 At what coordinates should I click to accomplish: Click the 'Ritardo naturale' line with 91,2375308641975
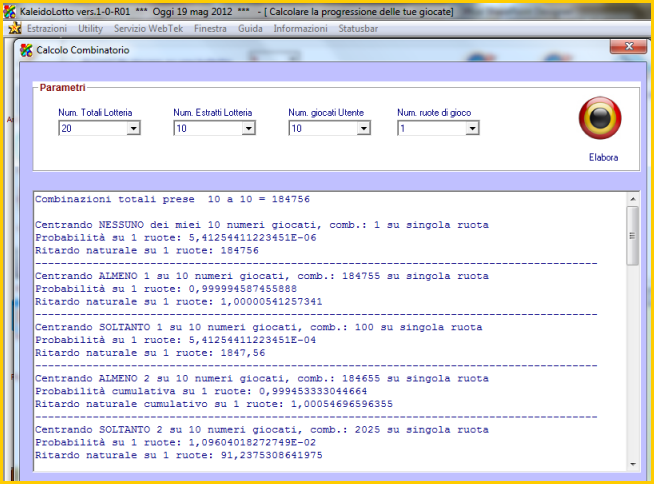179,455
